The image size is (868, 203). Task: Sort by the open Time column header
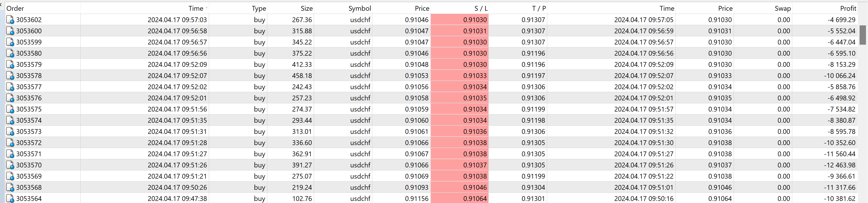click(195, 8)
